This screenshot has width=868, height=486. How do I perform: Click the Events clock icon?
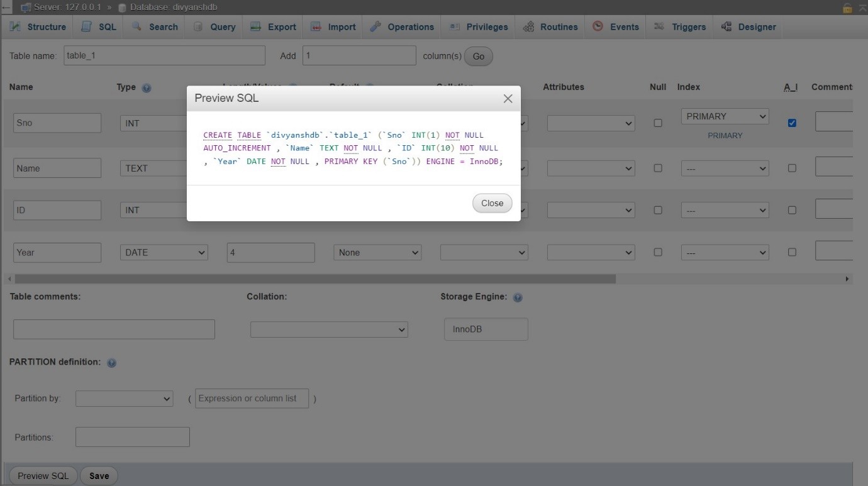click(598, 27)
